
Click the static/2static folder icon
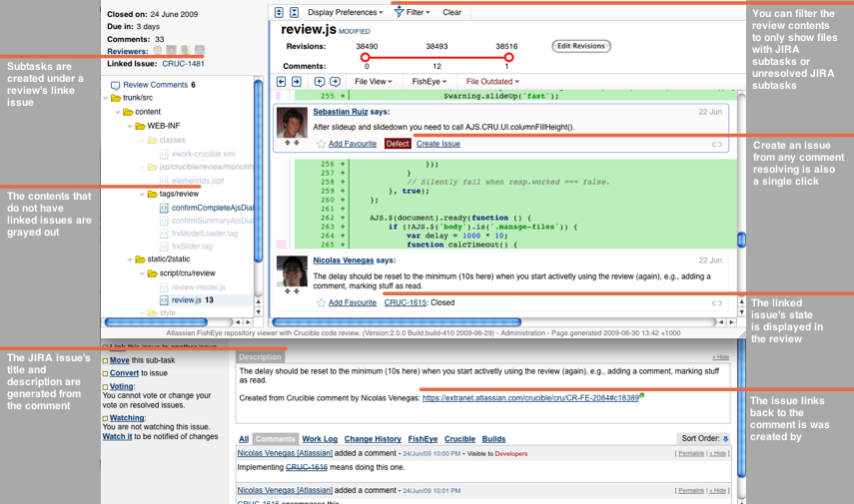(x=140, y=259)
